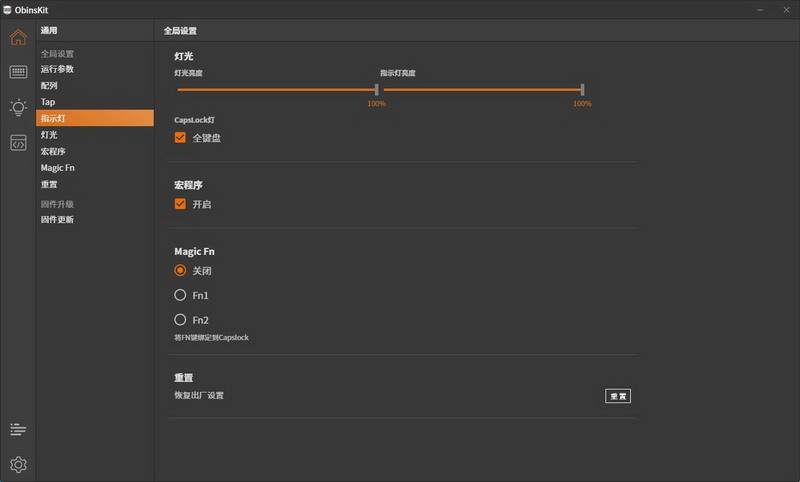This screenshot has height=482, width=800.
Task: Select the 关闭 Magic Fn option
Action: click(x=181, y=270)
